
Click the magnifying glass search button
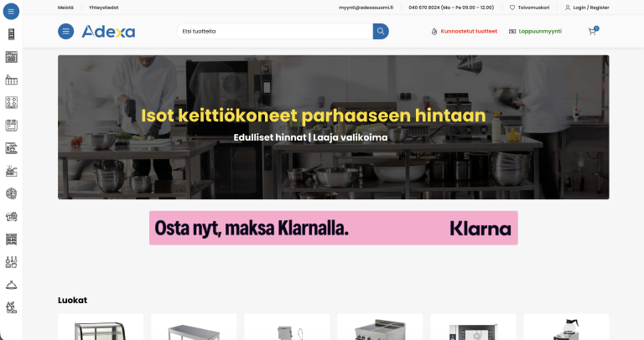pos(381,31)
